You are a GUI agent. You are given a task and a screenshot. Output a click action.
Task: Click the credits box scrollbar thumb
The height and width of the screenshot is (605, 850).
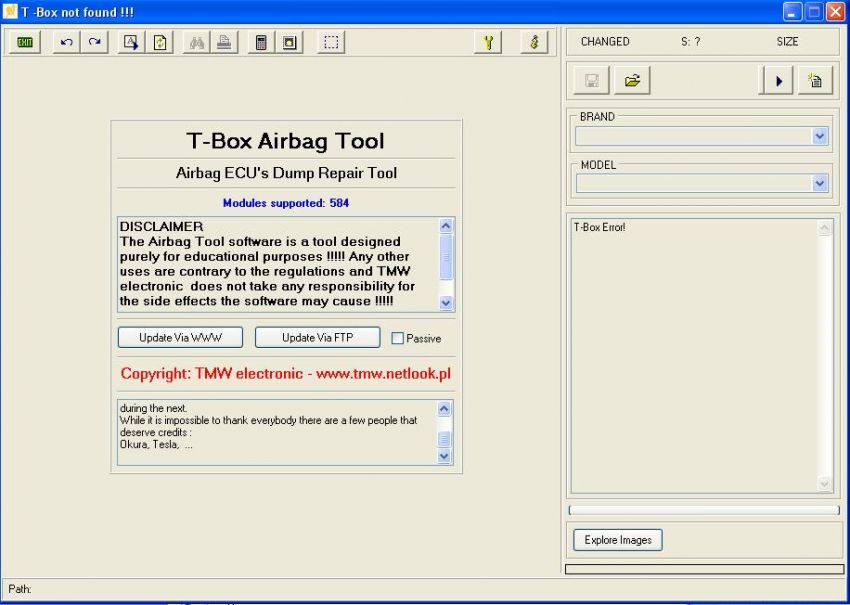(444, 439)
